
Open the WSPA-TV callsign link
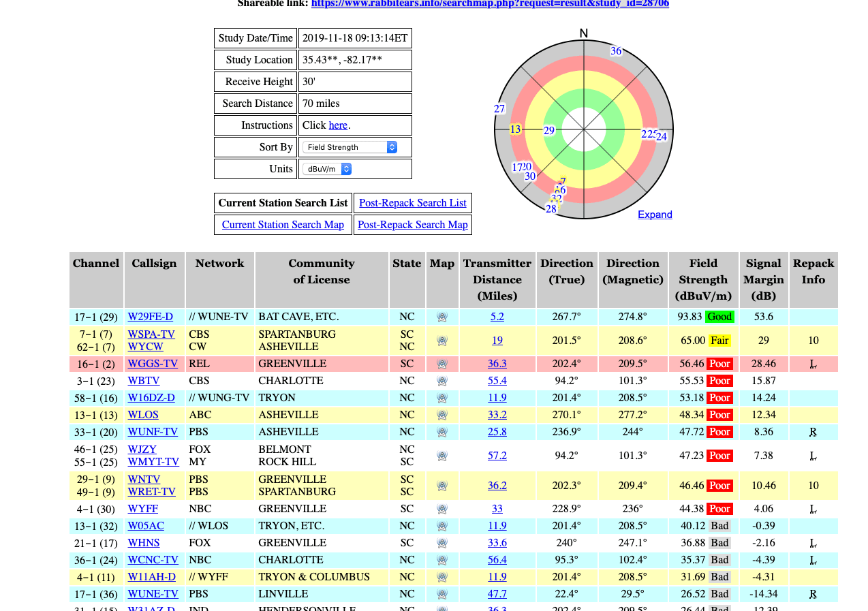click(151, 334)
